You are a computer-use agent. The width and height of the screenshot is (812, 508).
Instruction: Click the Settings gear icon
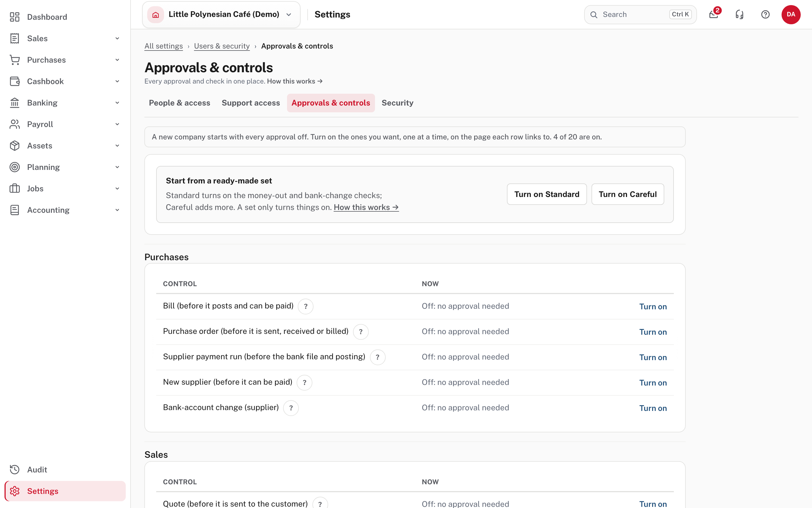[14, 491]
